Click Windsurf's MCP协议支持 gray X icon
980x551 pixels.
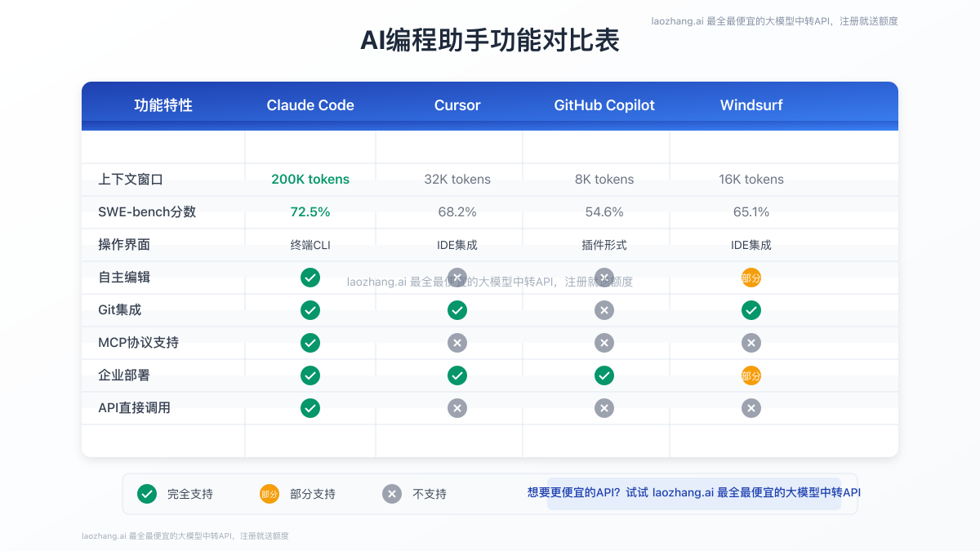click(751, 343)
